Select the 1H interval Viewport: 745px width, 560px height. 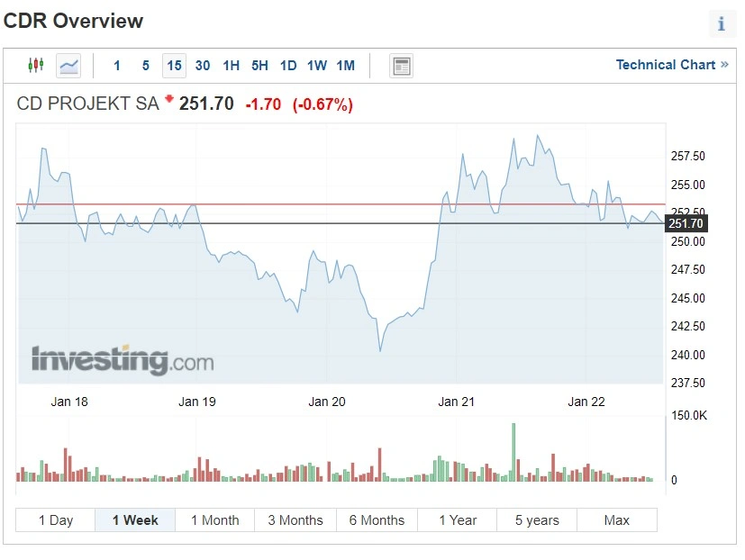coord(231,66)
